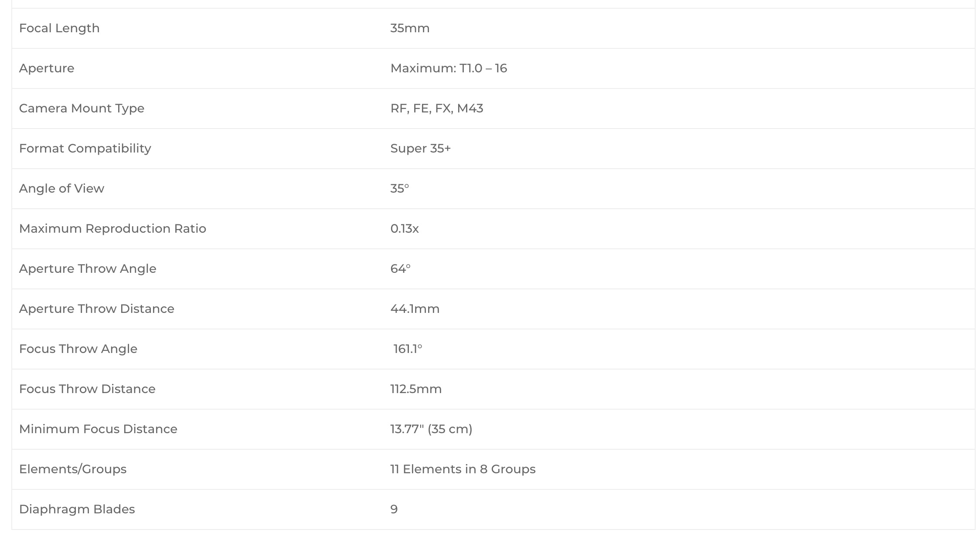The image size is (980, 536).
Task: Click the Super 35+ value
Action: click(420, 149)
